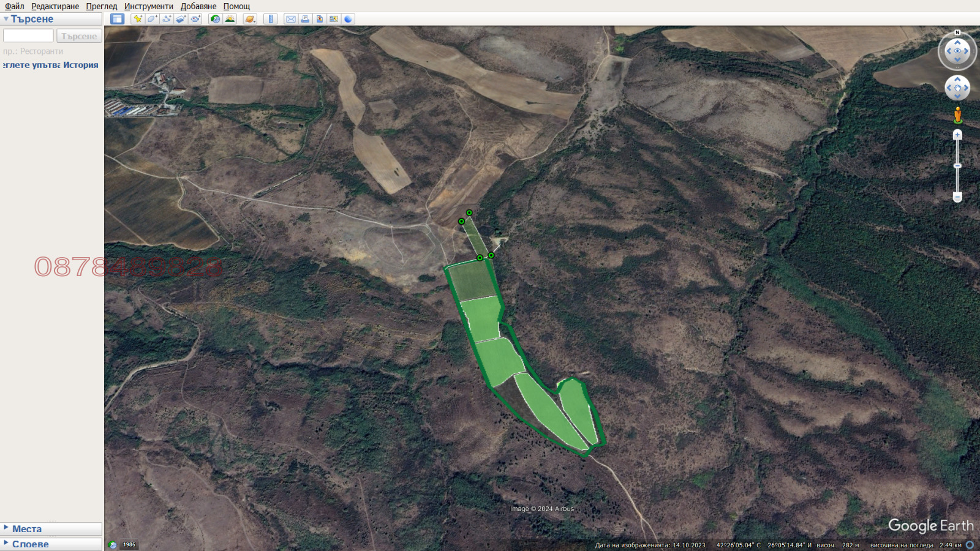980x551 pixels.
Task: Open the Файл menu
Action: click(15, 6)
